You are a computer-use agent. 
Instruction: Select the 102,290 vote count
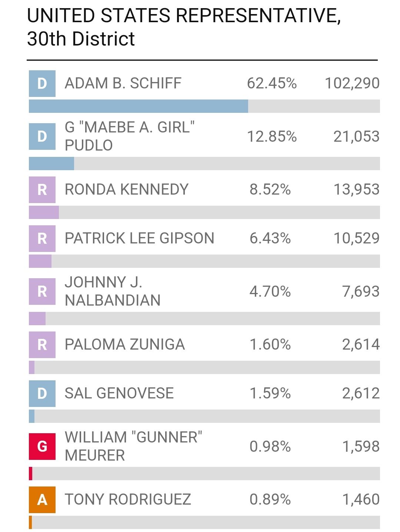[x=352, y=84]
